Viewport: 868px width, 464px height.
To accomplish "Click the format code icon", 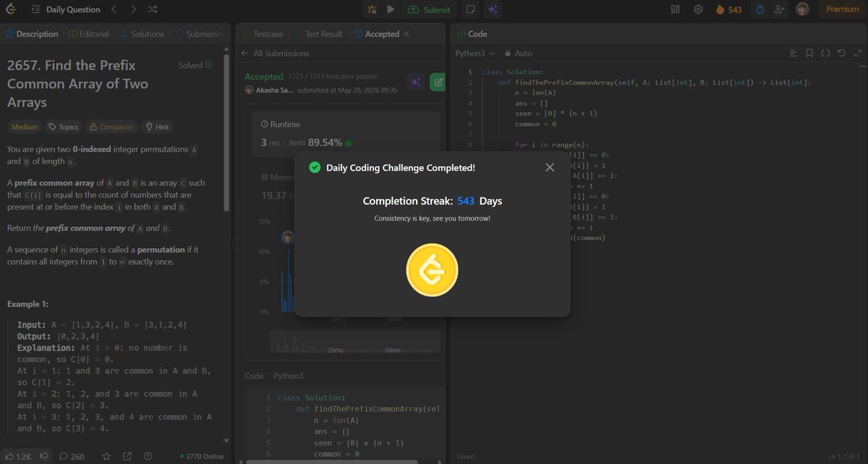I will point(793,53).
